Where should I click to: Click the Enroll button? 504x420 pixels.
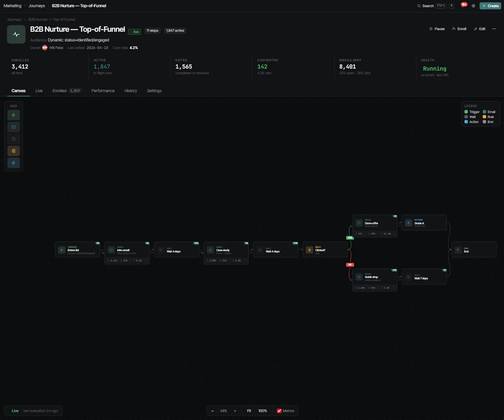click(x=459, y=29)
